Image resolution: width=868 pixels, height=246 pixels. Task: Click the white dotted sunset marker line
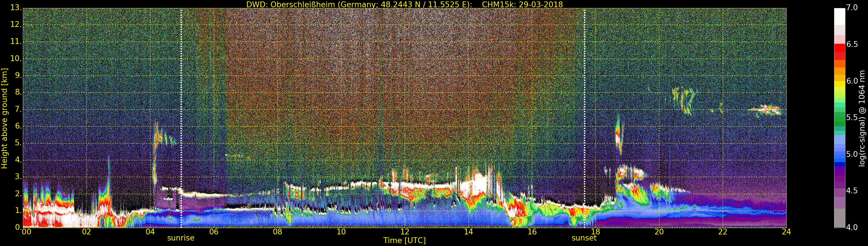click(x=584, y=118)
